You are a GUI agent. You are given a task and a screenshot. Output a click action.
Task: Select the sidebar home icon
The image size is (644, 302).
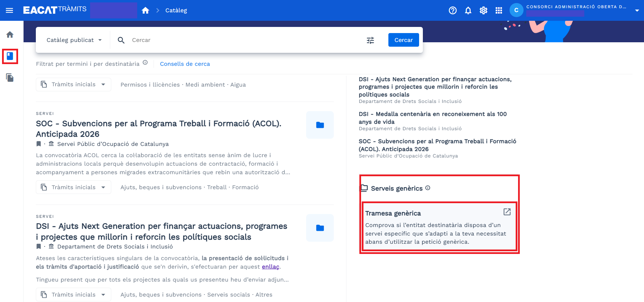10,34
